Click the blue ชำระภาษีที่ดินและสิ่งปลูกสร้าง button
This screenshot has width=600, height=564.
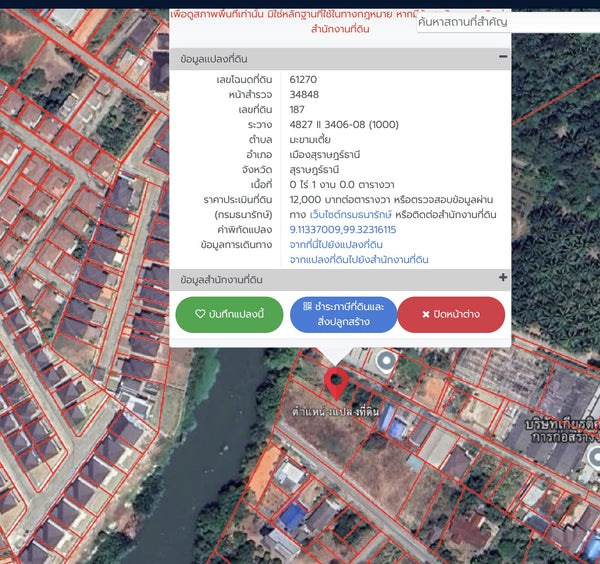click(344, 315)
